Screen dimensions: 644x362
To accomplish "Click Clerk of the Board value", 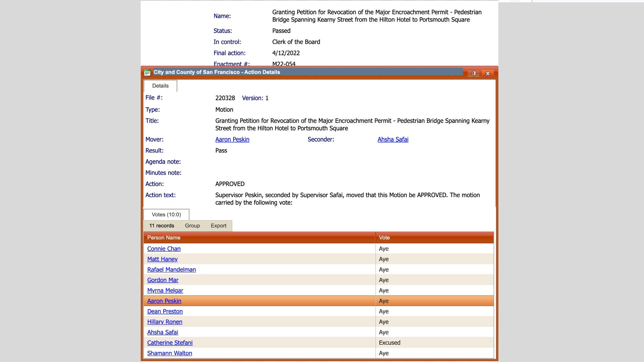I will 296,42.
